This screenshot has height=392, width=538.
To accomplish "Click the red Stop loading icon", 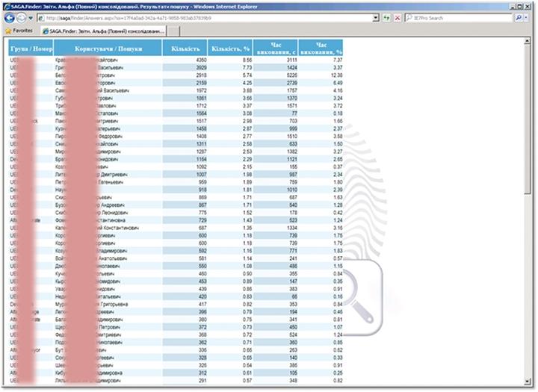I will (398, 17).
